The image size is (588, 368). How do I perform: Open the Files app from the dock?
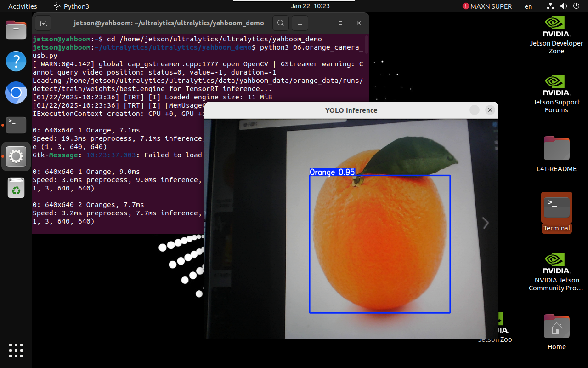[16, 30]
